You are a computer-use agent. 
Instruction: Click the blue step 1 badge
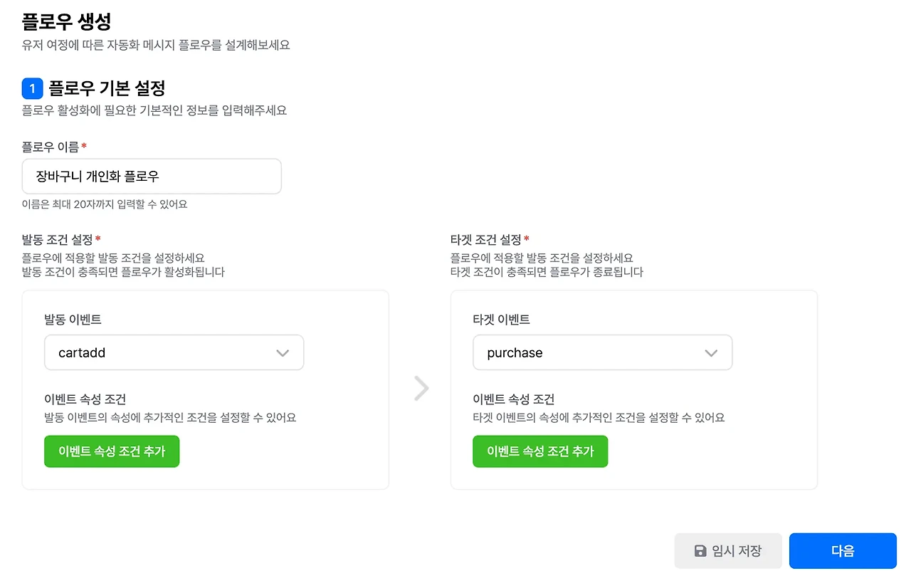(x=33, y=89)
